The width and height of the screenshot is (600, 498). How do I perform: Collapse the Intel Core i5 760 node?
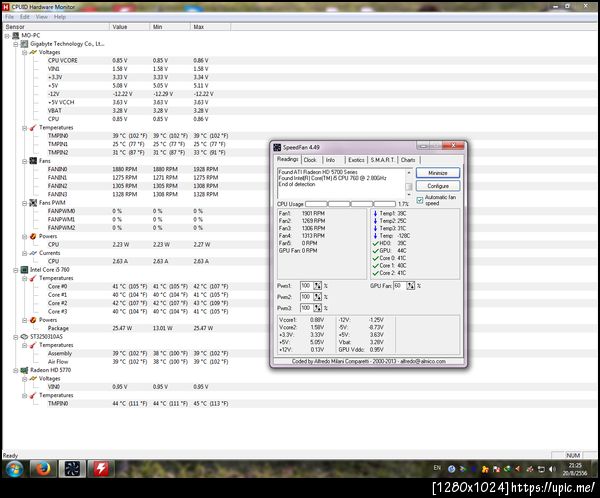coord(16,270)
